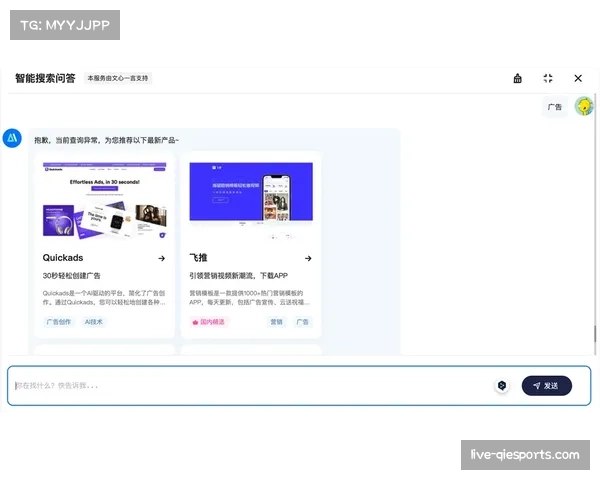600x480 pixels.
Task: Click the 飞推 description paragraph
Action: (250, 297)
